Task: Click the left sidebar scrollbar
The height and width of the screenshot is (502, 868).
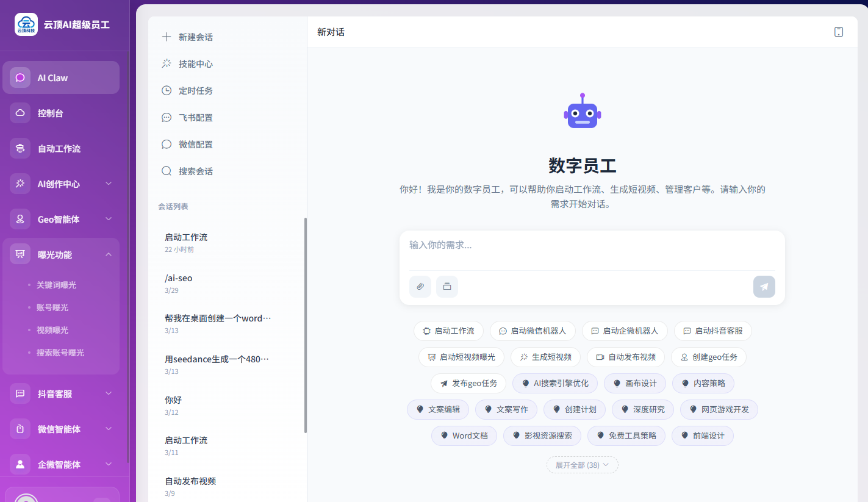Action: [128, 256]
